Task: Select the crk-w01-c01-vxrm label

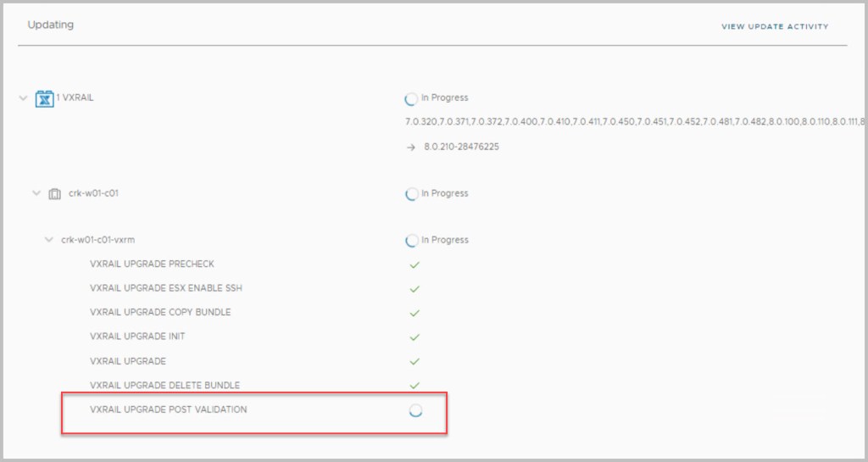Action: point(98,240)
